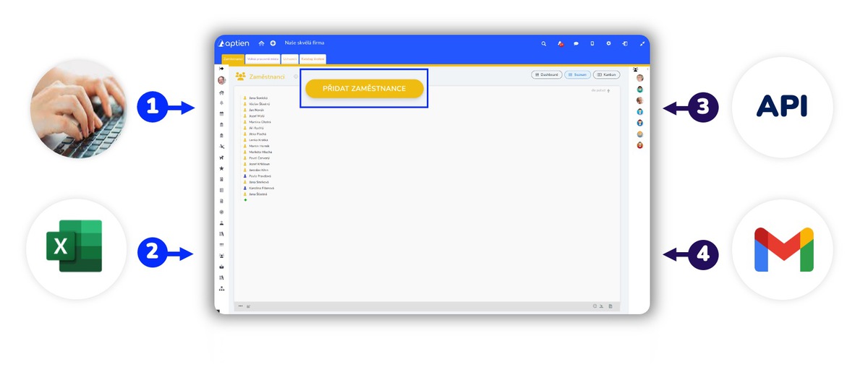Screen dimensions: 868x367
Task: Open notifications bell with red badge
Action: point(561,43)
